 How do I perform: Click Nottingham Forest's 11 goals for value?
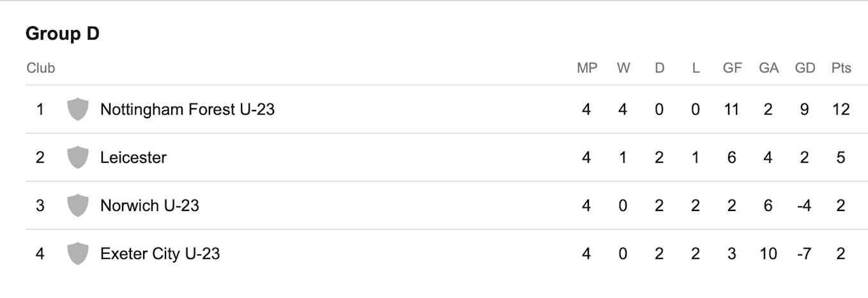[x=731, y=109]
